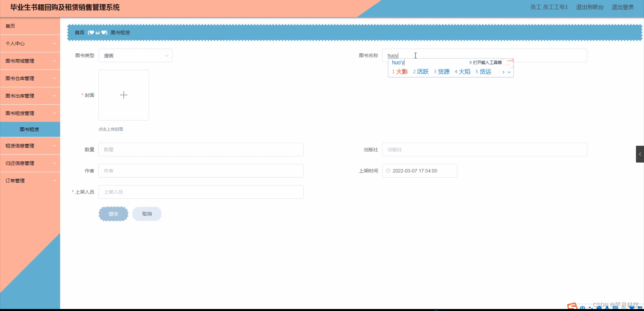The image size is (644, 311).
Task: Click the plus icon to upload the 封面 cover
Action: point(123,95)
